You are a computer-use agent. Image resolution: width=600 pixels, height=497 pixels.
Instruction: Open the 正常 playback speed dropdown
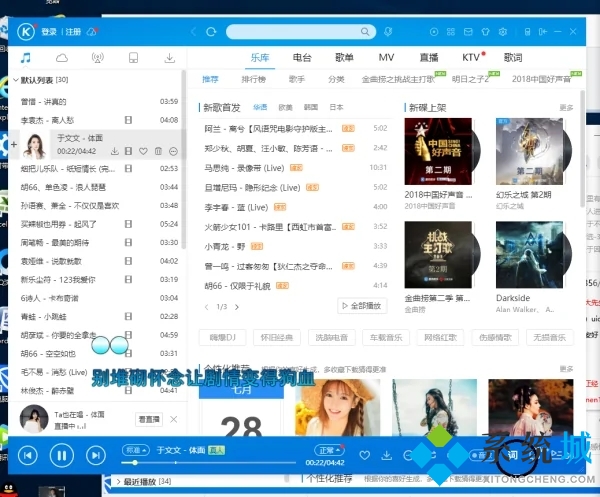328,450
